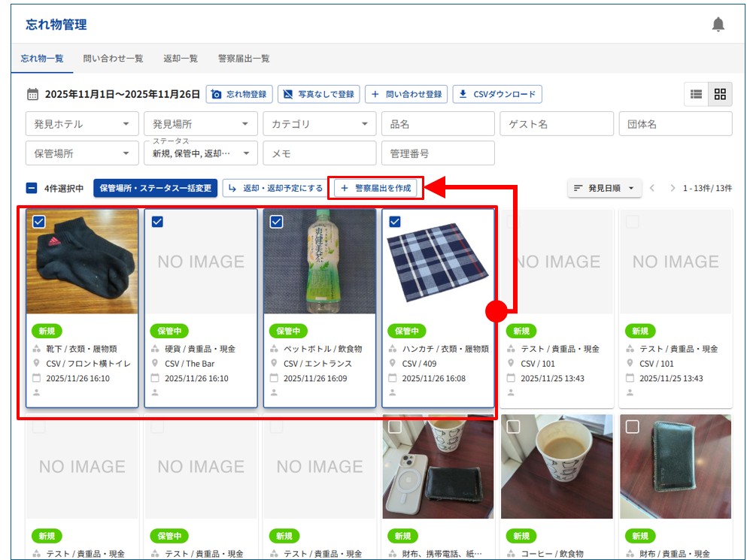747x560 pixels.
Task: Click 返却・返却予定にする button
Action: pyautogui.click(x=275, y=188)
